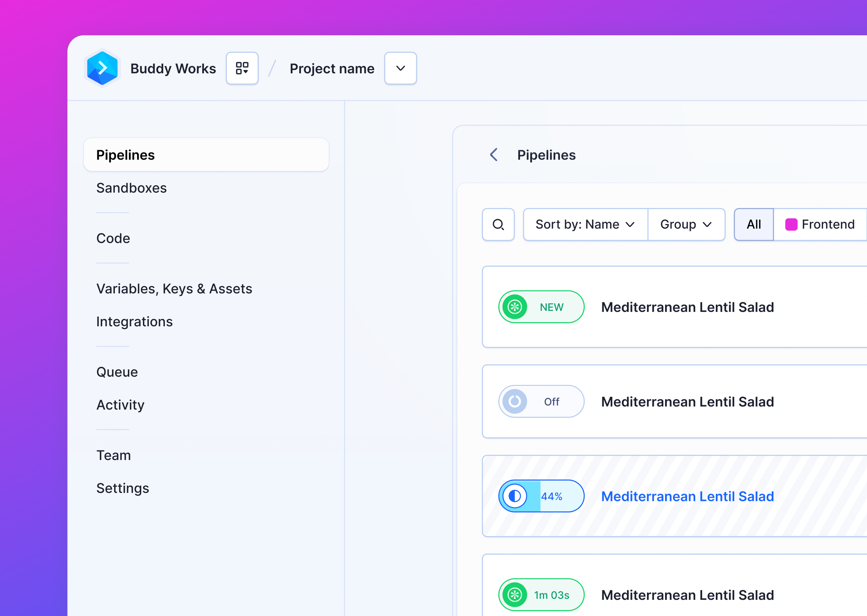Click the Project name breadcrumb
867x616 pixels.
332,69
